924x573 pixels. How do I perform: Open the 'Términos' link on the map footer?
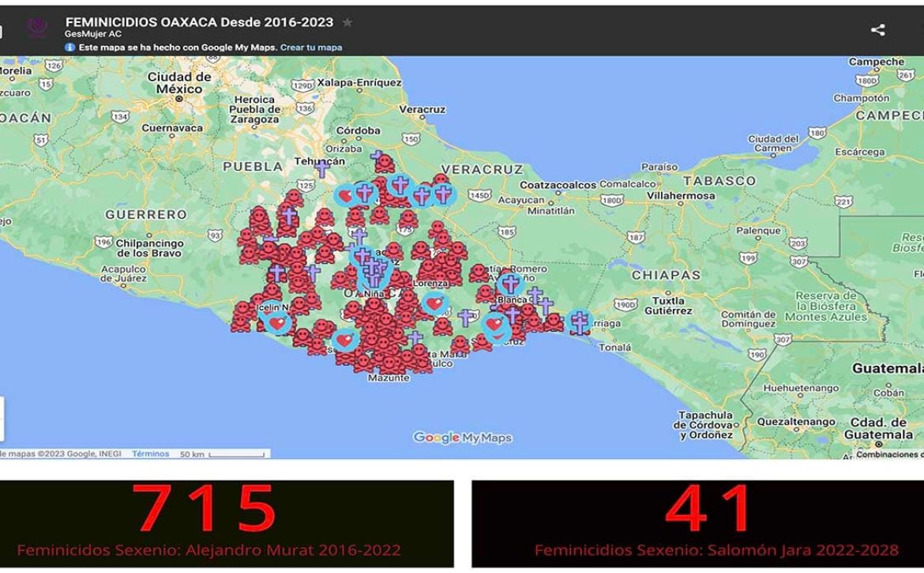[150, 454]
